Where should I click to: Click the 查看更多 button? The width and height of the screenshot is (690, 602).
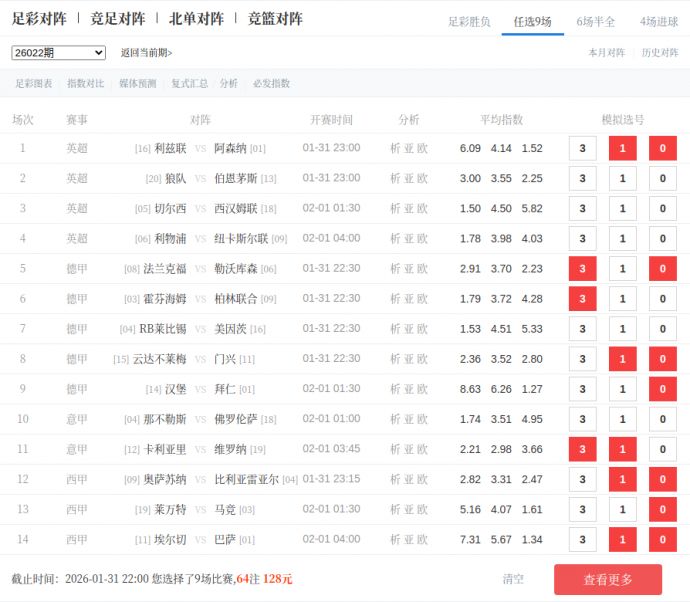click(608, 580)
